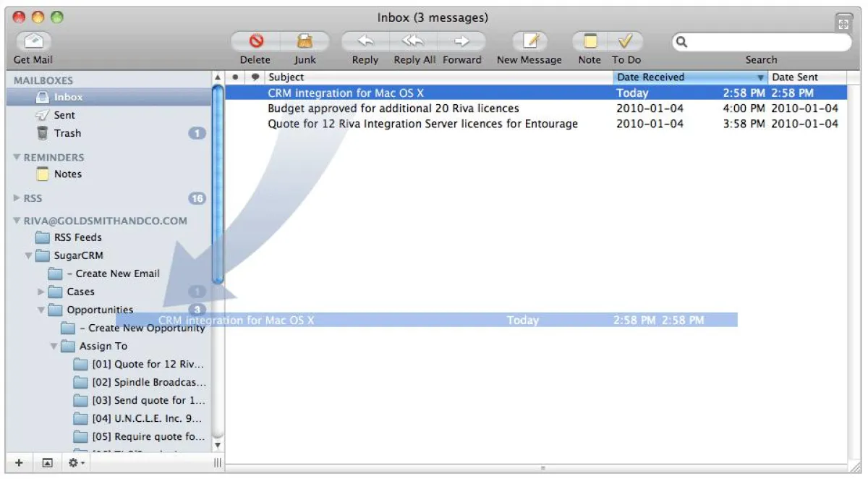The width and height of the screenshot is (868, 479).
Task: Click the Reply All icon
Action: [x=413, y=41]
